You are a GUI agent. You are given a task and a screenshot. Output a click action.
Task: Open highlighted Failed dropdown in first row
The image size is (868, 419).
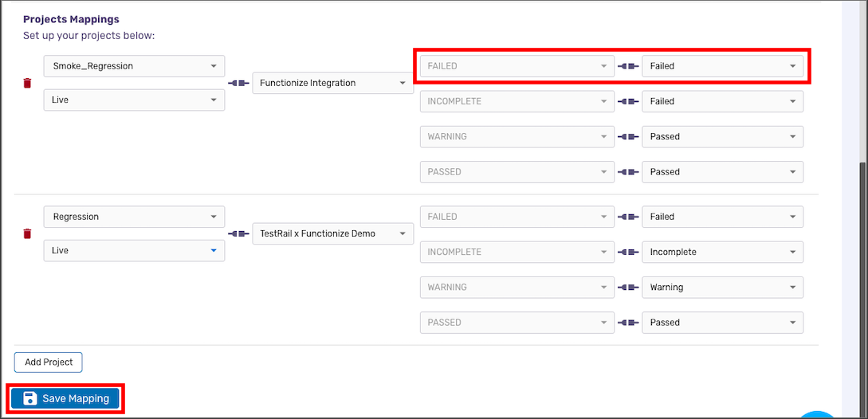pyautogui.click(x=722, y=66)
